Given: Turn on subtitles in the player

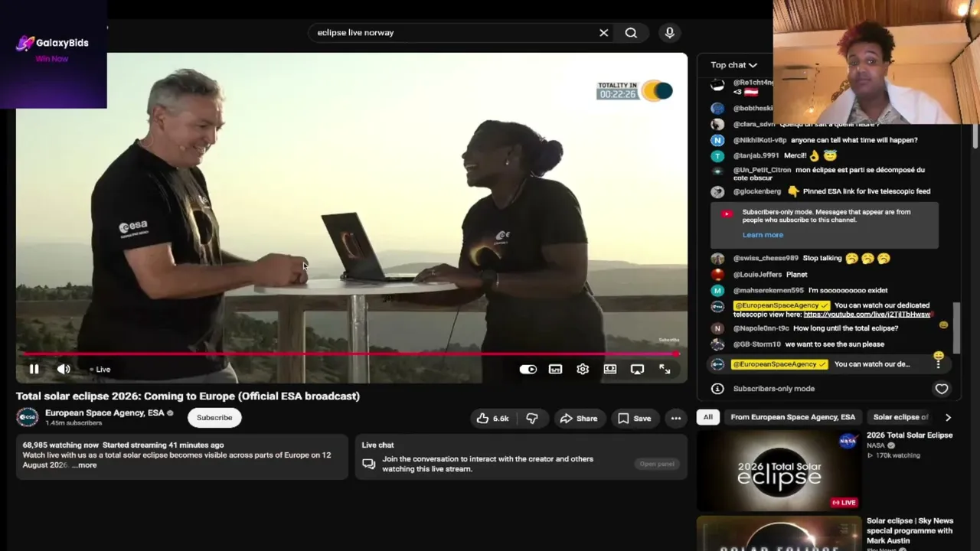Looking at the screenshot, I should click(x=555, y=369).
